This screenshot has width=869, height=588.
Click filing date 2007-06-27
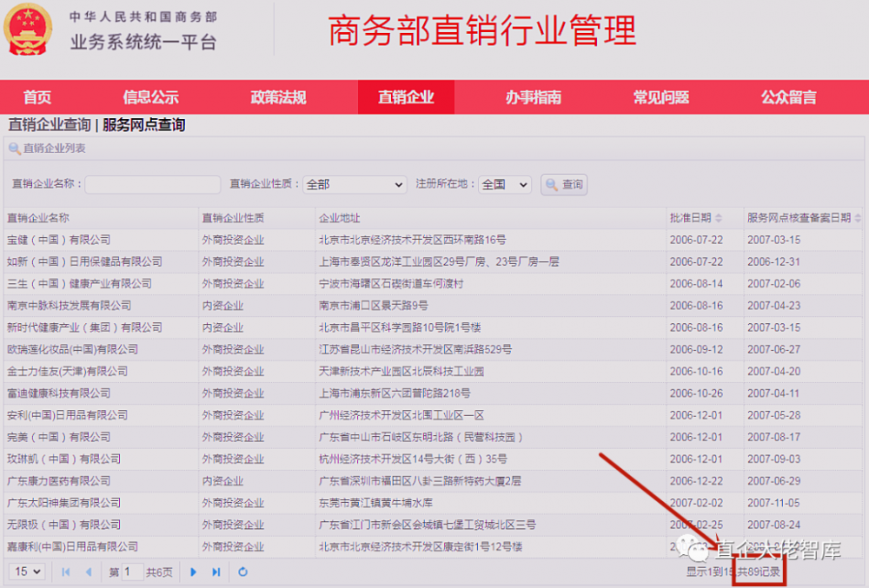tap(773, 350)
